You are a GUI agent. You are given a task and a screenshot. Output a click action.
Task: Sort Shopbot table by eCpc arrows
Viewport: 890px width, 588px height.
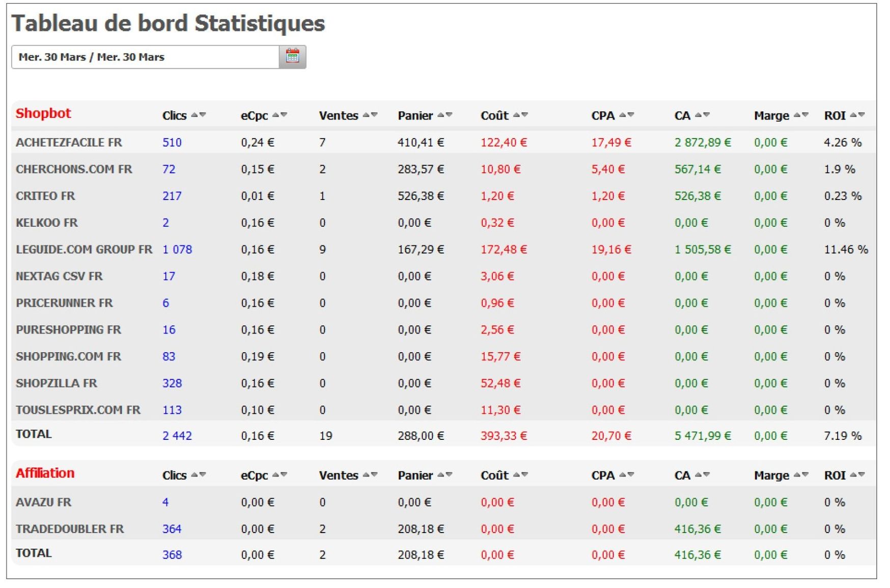280,116
